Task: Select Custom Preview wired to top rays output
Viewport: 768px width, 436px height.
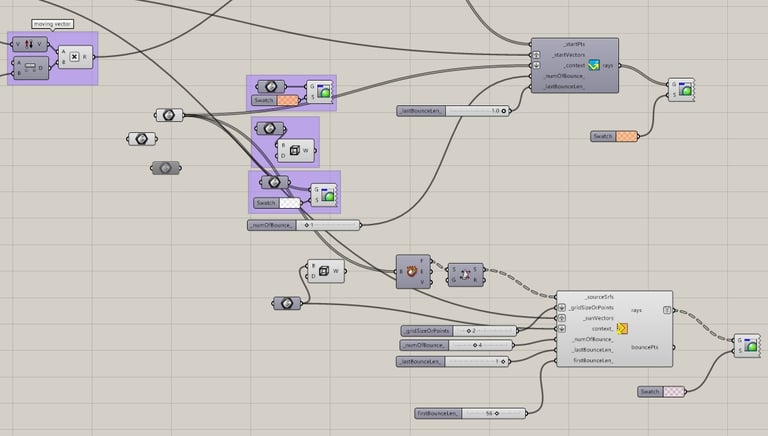Action: pos(681,90)
